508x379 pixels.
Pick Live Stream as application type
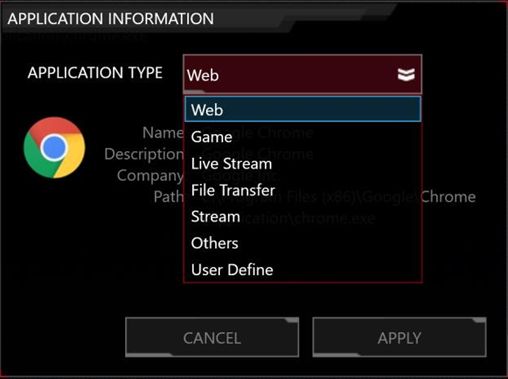click(303, 164)
